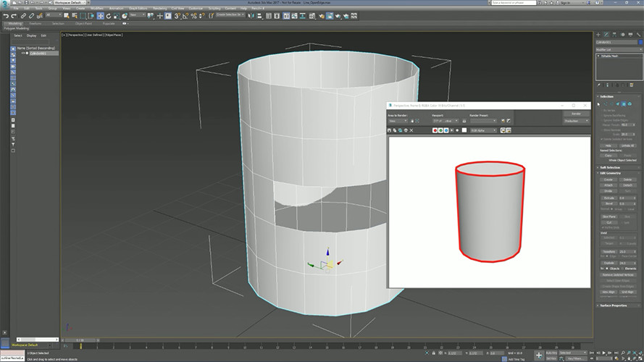This screenshot has height=362, width=644.
Task: Toggle the Percent Snap icon
Action: [x=193, y=16]
